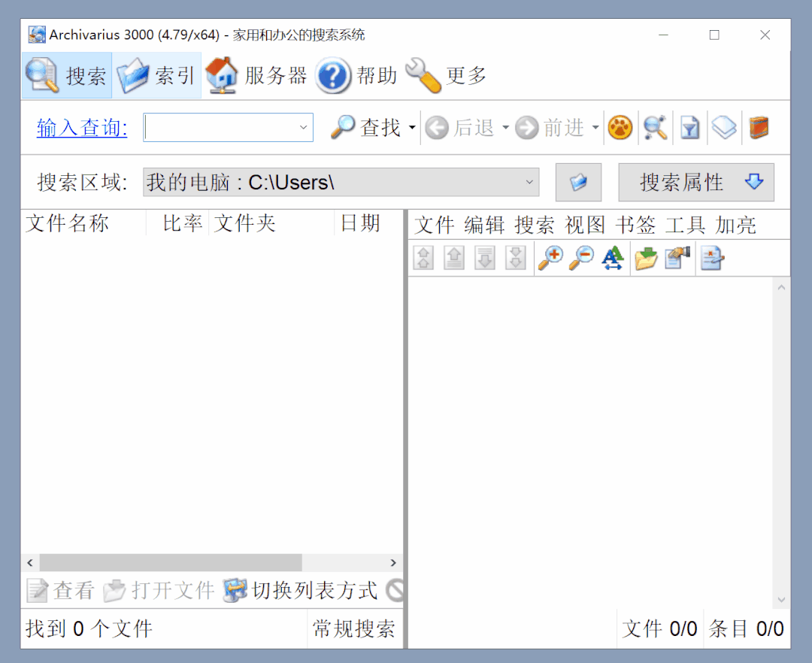The height and width of the screenshot is (663, 812).
Task: Click the stacked layers icon
Action: [724, 127]
